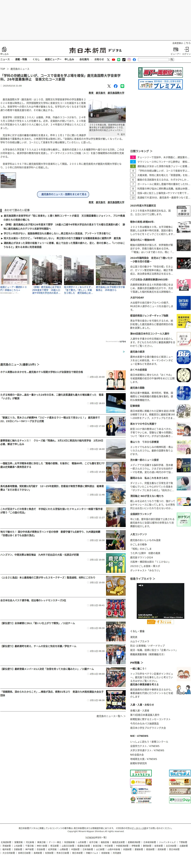Open LINE icon in navigation bar
The width and height of the screenshot is (191, 868).
(x=119, y=60)
